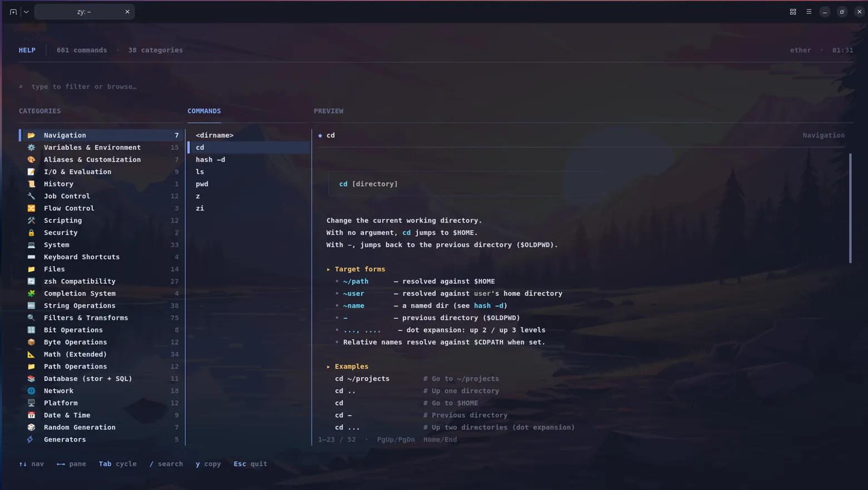Screen dimensions: 868x490
Task: Open the Path Operations category
Action: click(x=101, y=367)
